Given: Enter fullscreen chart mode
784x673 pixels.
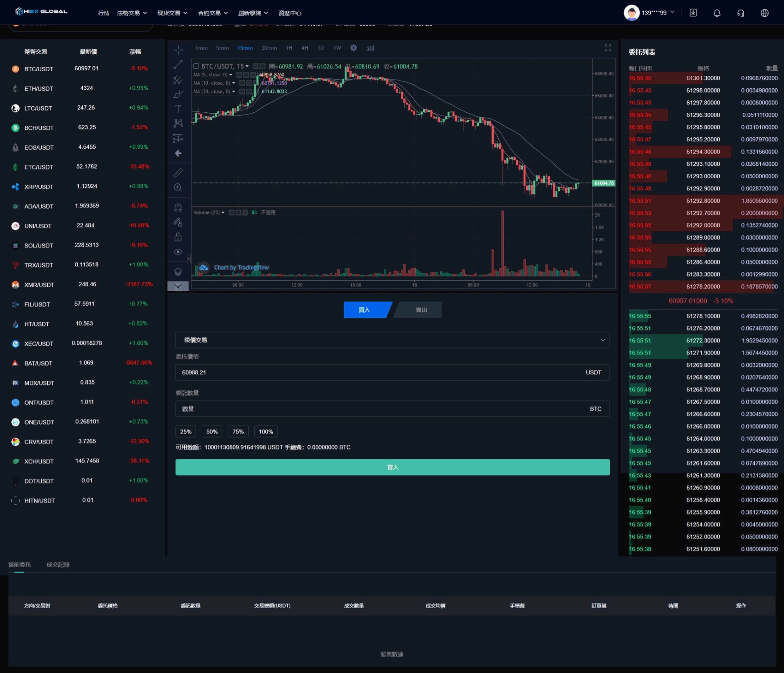Looking at the screenshot, I should pyautogui.click(x=608, y=48).
